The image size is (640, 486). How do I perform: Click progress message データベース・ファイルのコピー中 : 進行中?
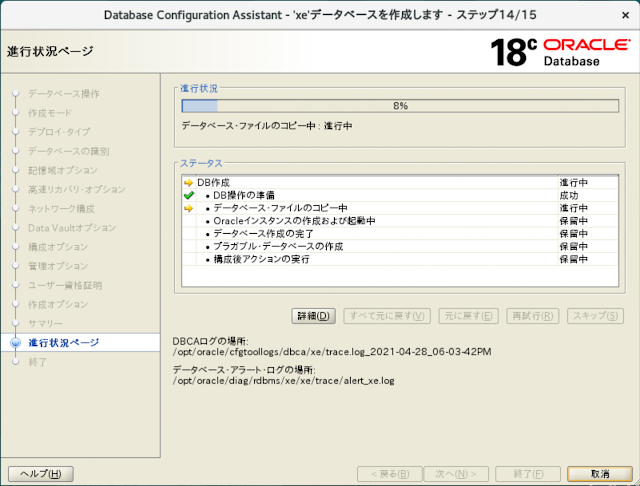coord(267,126)
